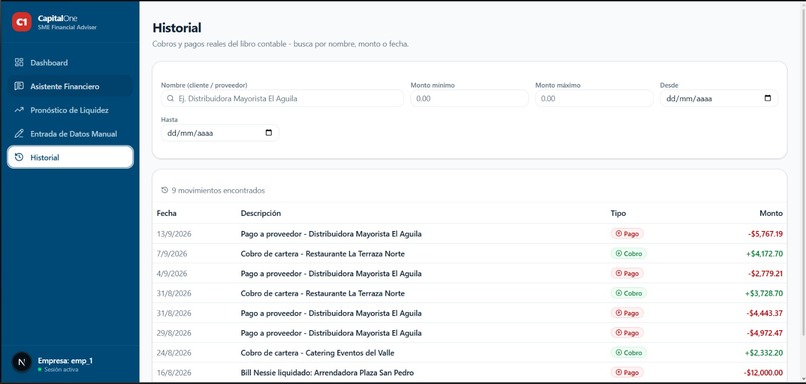Click the Pago badge for 13/9/2026 row
The height and width of the screenshot is (384, 806).
coord(627,234)
